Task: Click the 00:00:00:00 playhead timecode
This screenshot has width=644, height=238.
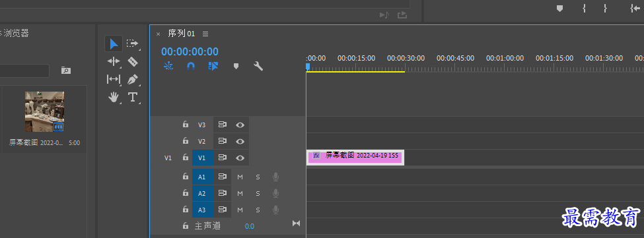Action: pyautogui.click(x=190, y=51)
